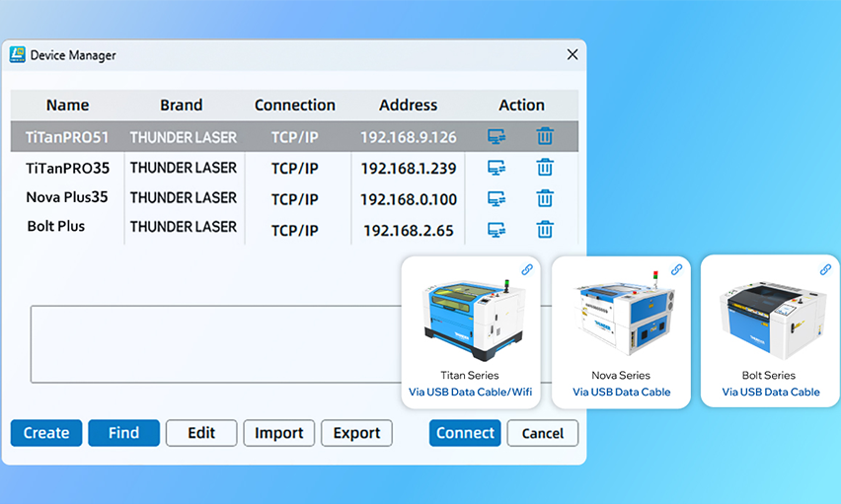Click the address 192.168.1.239

pyautogui.click(x=409, y=169)
